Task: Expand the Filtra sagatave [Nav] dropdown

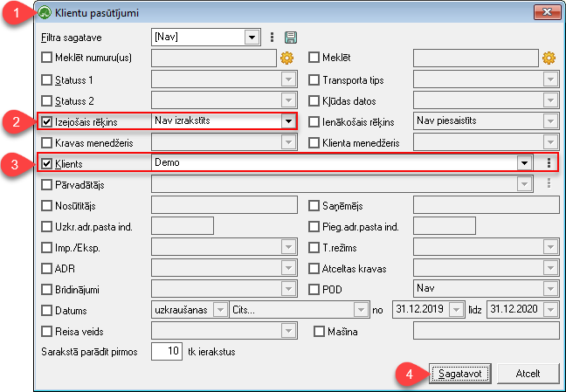Action: pyautogui.click(x=252, y=38)
